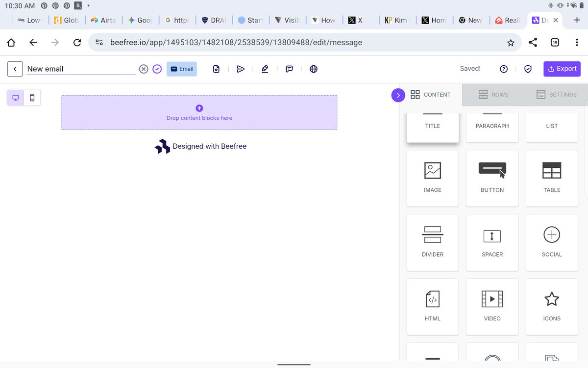
Task: Select the Divider content block
Action: (433, 242)
